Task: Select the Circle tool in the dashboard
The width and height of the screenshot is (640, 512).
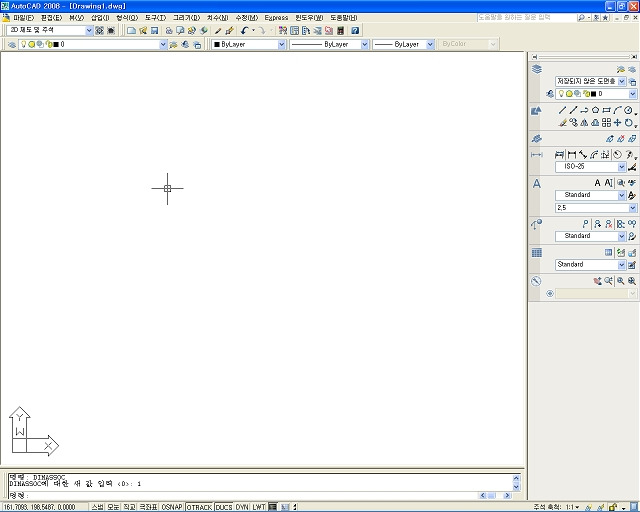Action: [628, 110]
